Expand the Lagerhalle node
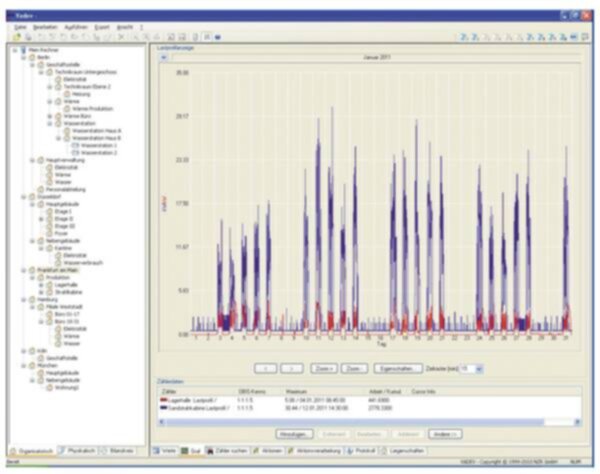Screen dimensions: 600x474 click(x=41, y=285)
